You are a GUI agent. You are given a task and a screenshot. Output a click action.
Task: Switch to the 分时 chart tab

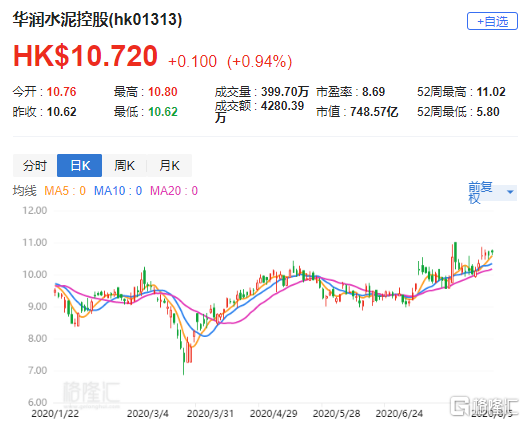(x=35, y=165)
